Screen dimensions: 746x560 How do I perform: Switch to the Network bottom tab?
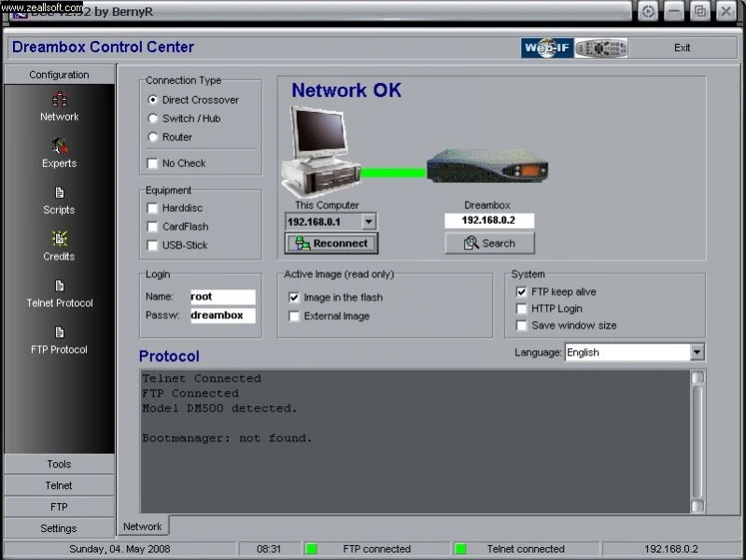tap(142, 526)
